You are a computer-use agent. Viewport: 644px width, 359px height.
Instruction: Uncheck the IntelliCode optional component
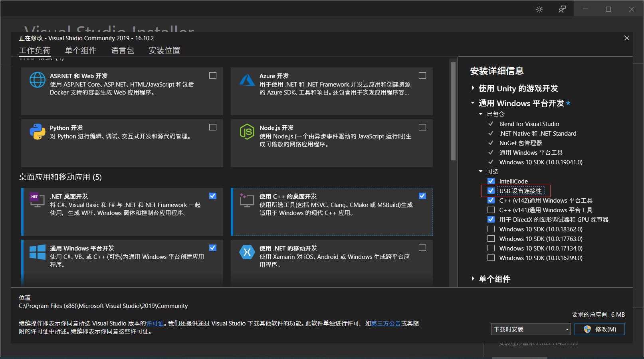point(491,181)
